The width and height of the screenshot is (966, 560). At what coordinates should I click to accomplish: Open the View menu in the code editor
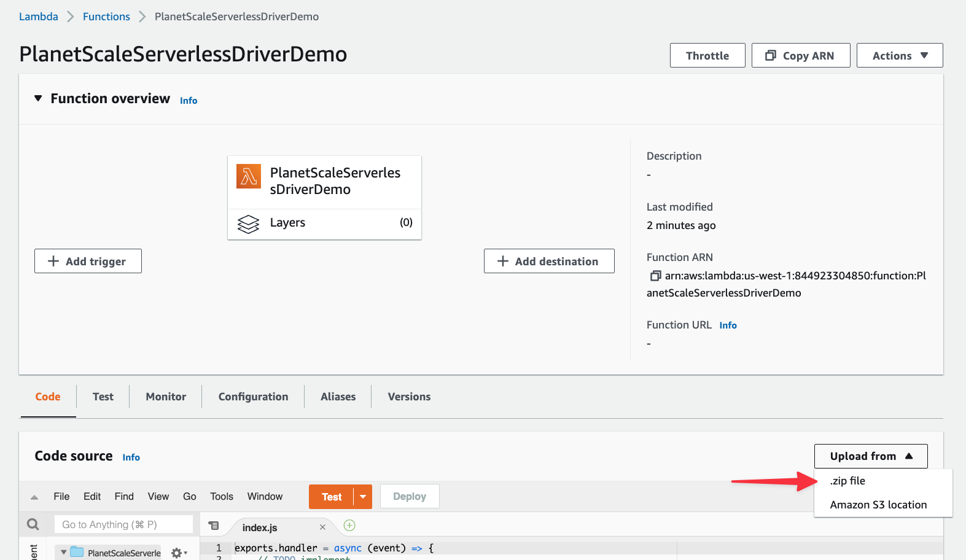158,496
